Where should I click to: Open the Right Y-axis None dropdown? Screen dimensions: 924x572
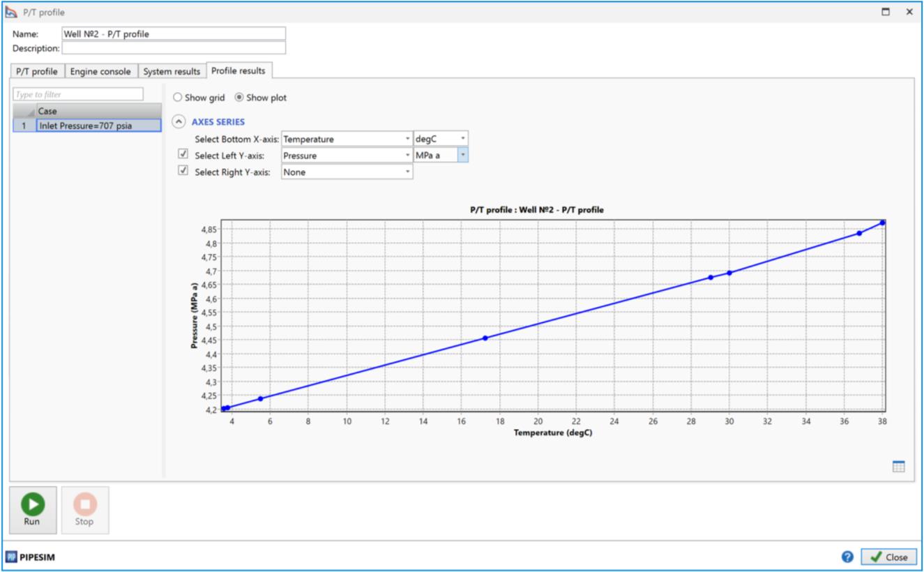click(x=347, y=172)
